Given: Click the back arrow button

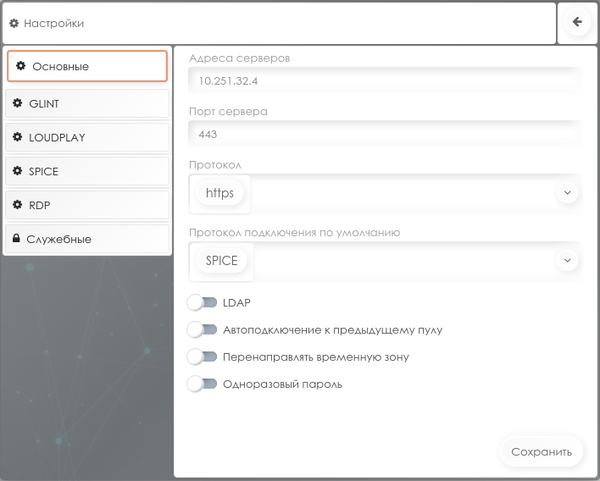Looking at the screenshot, I should pyautogui.click(x=577, y=22).
